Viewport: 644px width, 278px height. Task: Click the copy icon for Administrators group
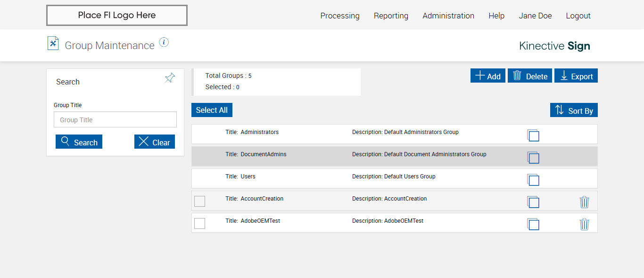pos(533,135)
